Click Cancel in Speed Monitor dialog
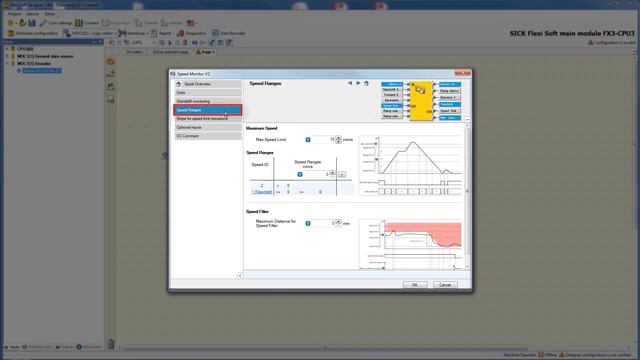This screenshot has height=360, width=640. coord(445,284)
